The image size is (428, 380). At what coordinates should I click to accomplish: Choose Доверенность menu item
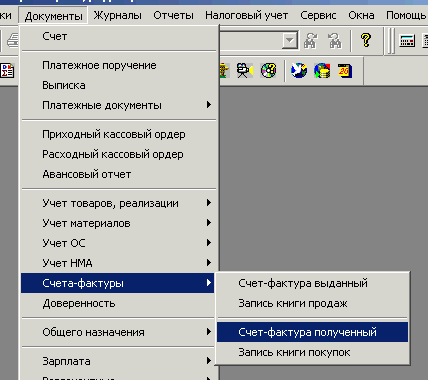(x=118, y=303)
